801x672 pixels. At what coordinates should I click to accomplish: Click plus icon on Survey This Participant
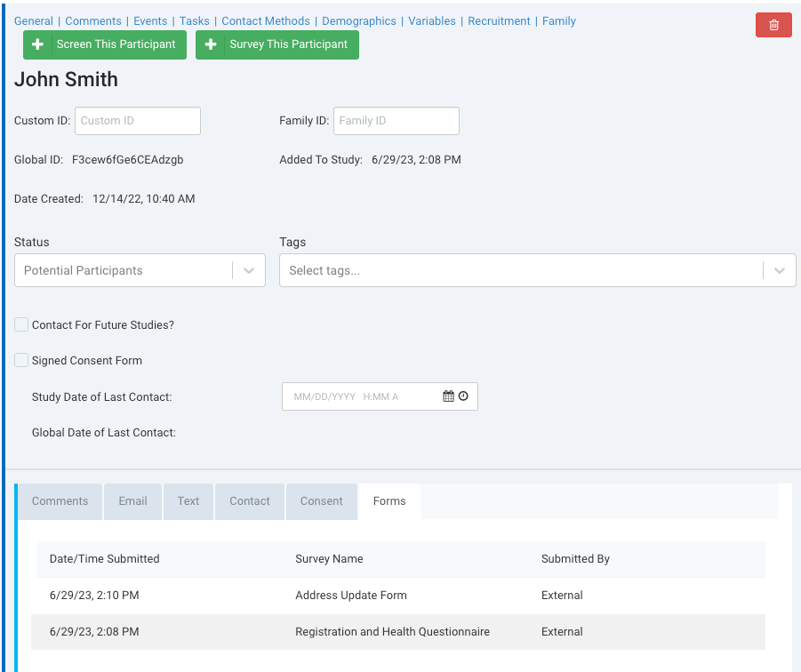(211, 44)
